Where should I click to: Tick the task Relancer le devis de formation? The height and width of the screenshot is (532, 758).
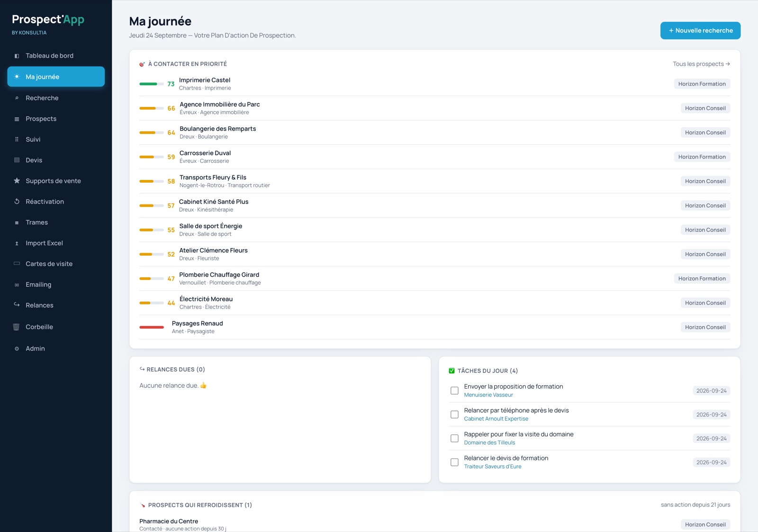[x=454, y=462]
